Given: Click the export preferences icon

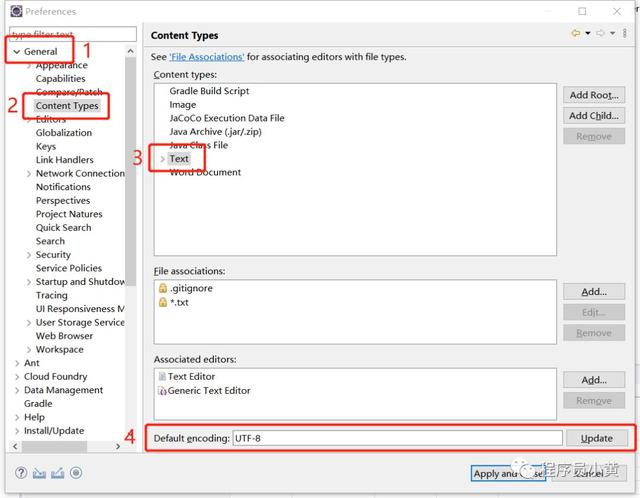Looking at the screenshot, I should coord(58,473).
